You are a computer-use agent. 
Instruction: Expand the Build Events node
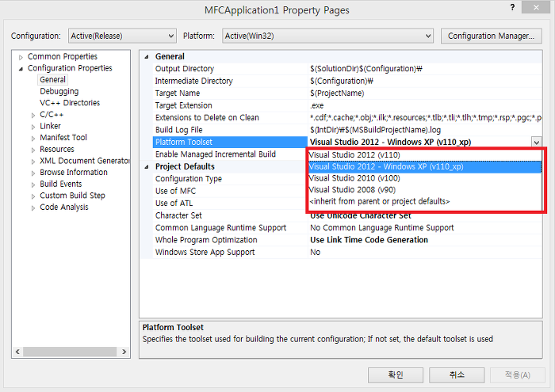coord(33,185)
